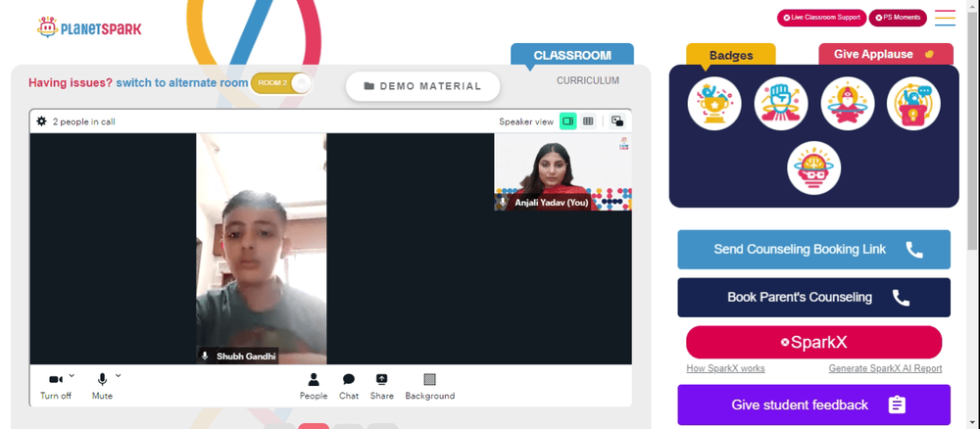The height and width of the screenshot is (429, 980).
Task: Click the PlanetSpark logo
Action: pyautogui.click(x=89, y=28)
